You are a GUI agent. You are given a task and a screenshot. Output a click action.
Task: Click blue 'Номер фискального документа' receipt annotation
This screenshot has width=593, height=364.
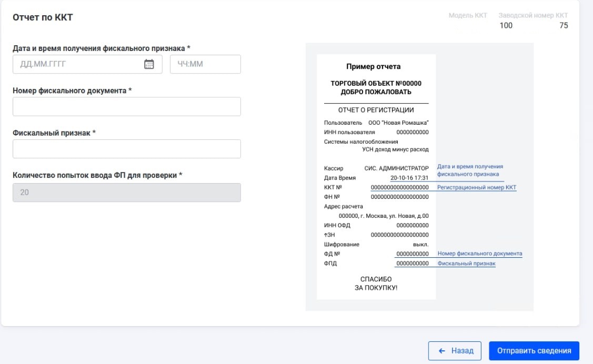point(479,254)
